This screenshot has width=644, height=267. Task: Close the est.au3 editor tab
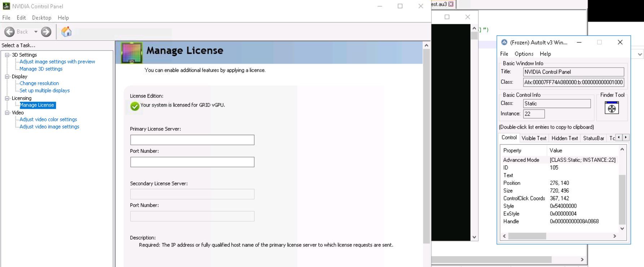point(451,4)
